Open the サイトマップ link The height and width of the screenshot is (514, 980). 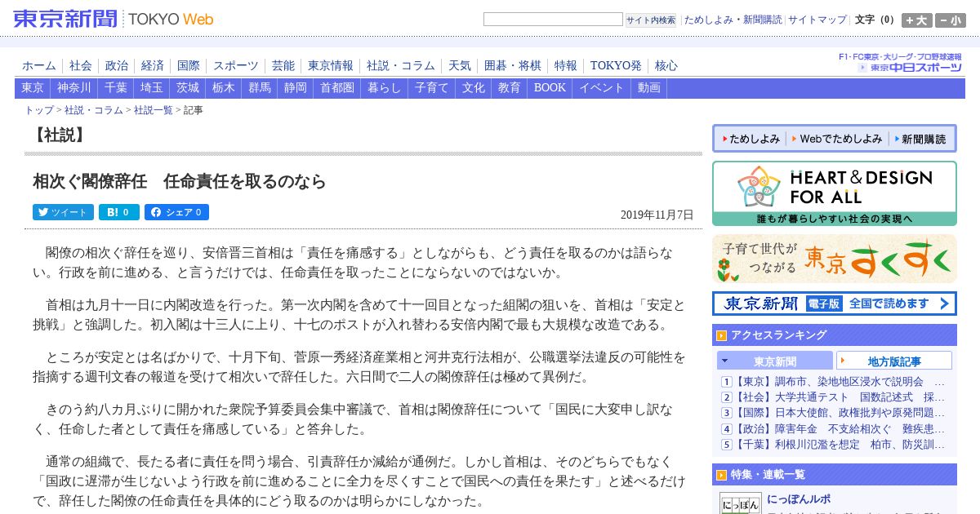tap(817, 20)
